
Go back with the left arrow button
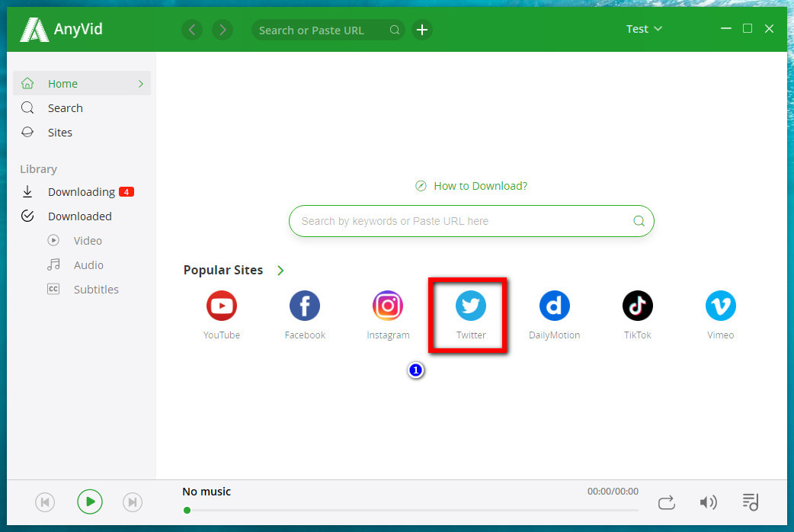[x=192, y=30]
